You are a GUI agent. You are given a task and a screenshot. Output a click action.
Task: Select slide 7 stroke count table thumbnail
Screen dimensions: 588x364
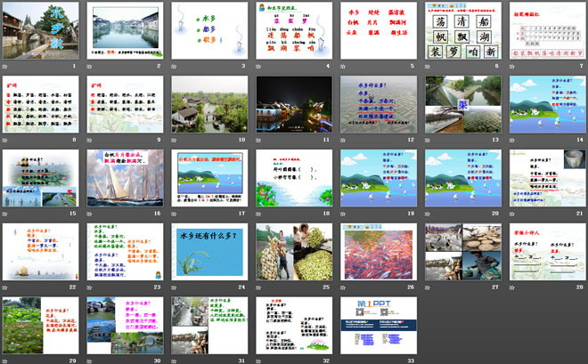click(548, 31)
